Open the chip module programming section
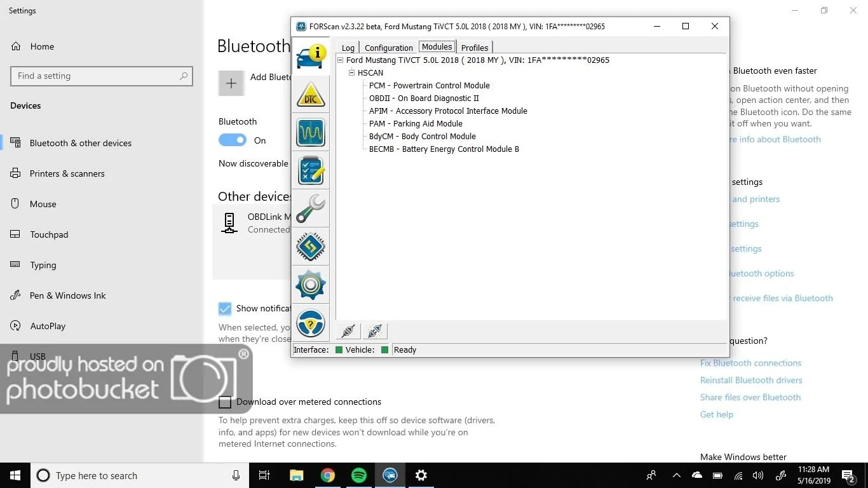The width and height of the screenshot is (868, 488). pyautogui.click(x=310, y=247)
